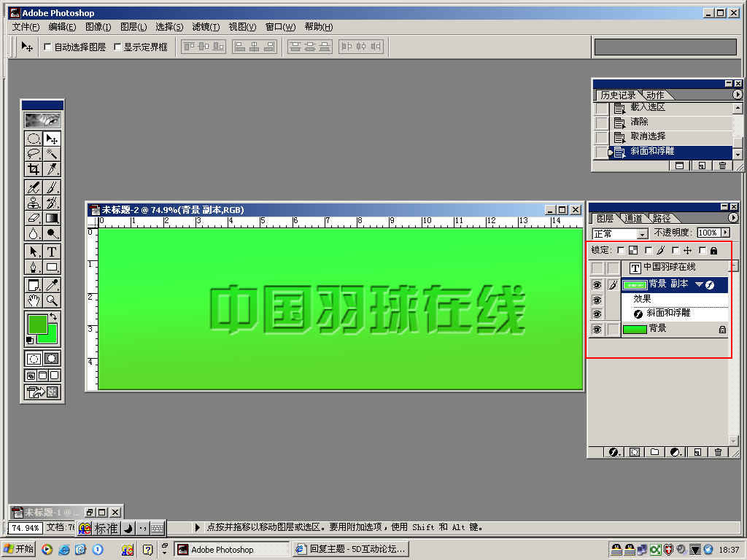
Task: Select the Gradient tool
Action: tap(52, 218)
